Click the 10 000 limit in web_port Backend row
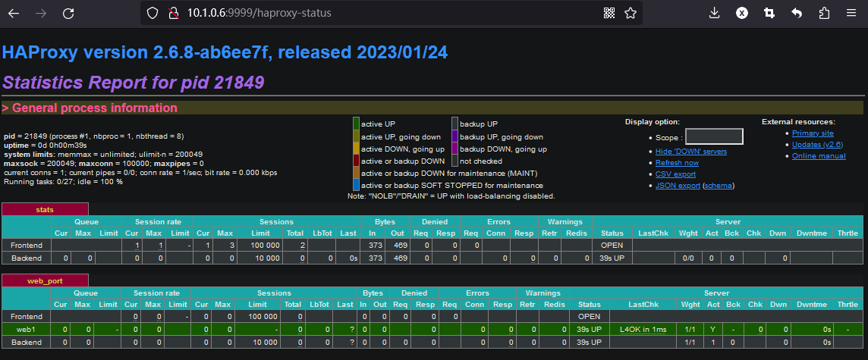The width and height of the screenshot is (868, 360). pyautogui.click(x=263, y=343)
